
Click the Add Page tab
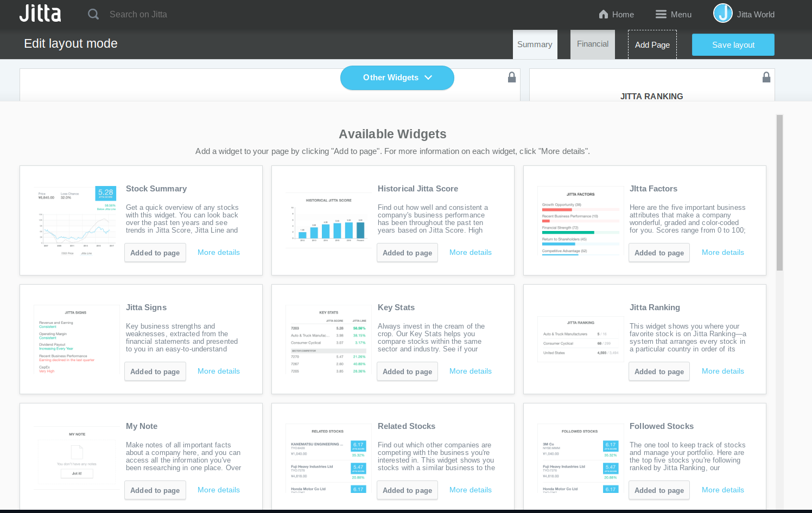pyautogui.click(x=652, y=45)
